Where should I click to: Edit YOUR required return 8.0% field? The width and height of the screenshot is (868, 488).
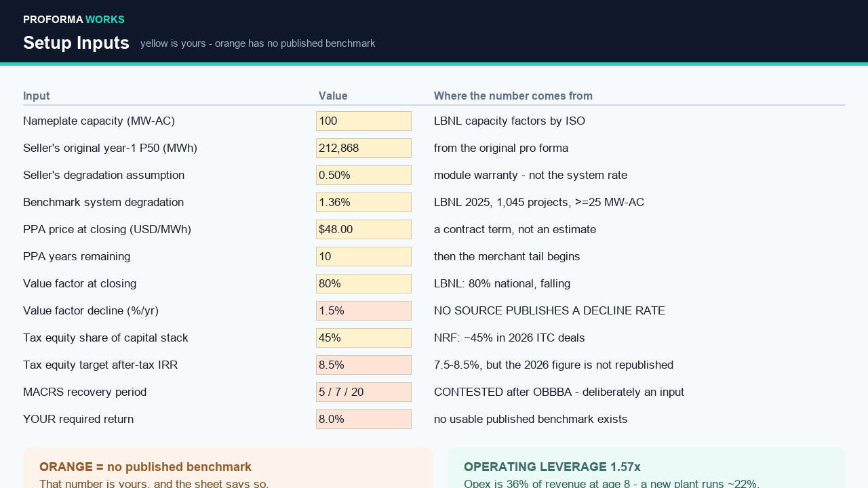pos(363,419)
